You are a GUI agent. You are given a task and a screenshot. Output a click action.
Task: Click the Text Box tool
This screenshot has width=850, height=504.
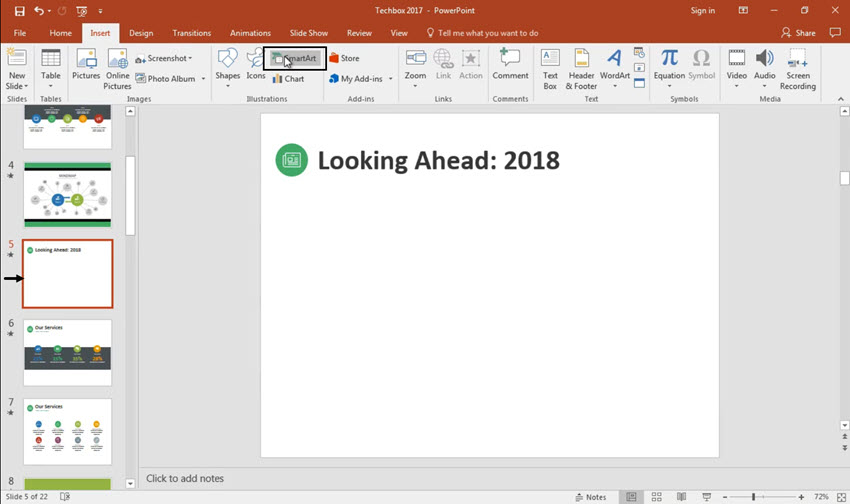click(550, 66)
